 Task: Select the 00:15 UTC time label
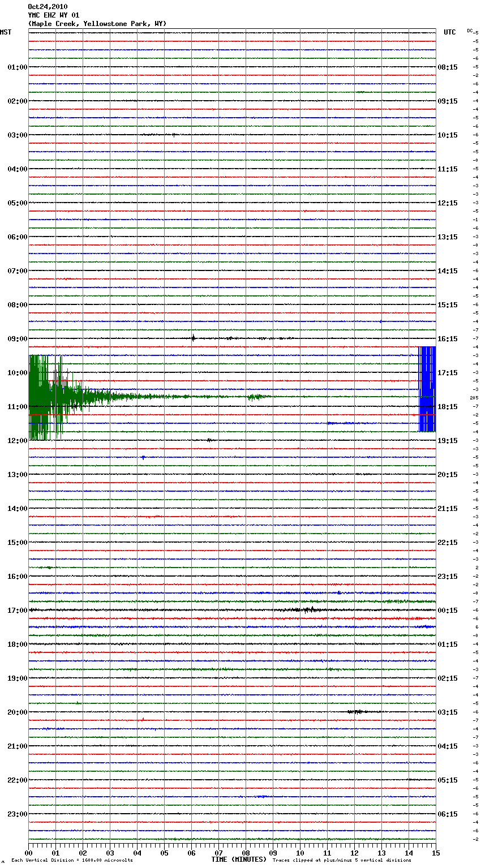click(448, 611)
